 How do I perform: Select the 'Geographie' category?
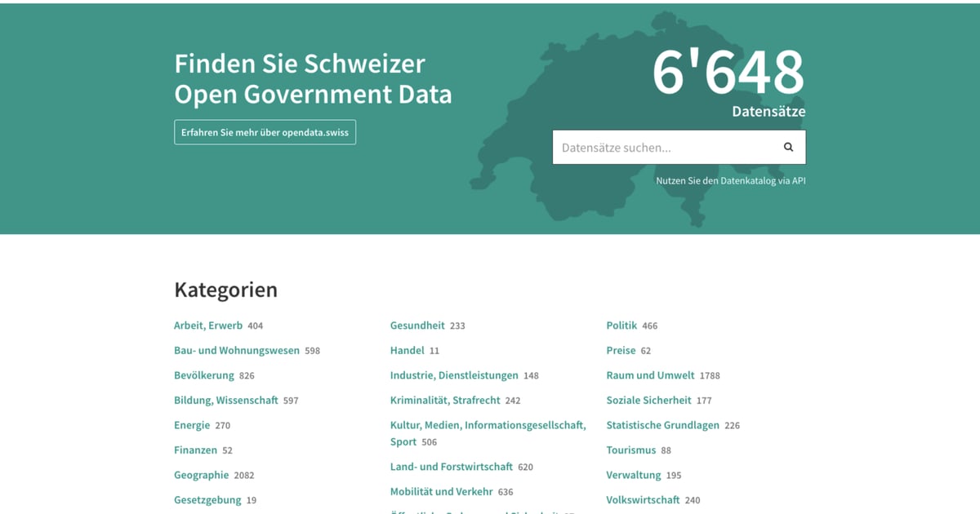(x=202, y=475)
